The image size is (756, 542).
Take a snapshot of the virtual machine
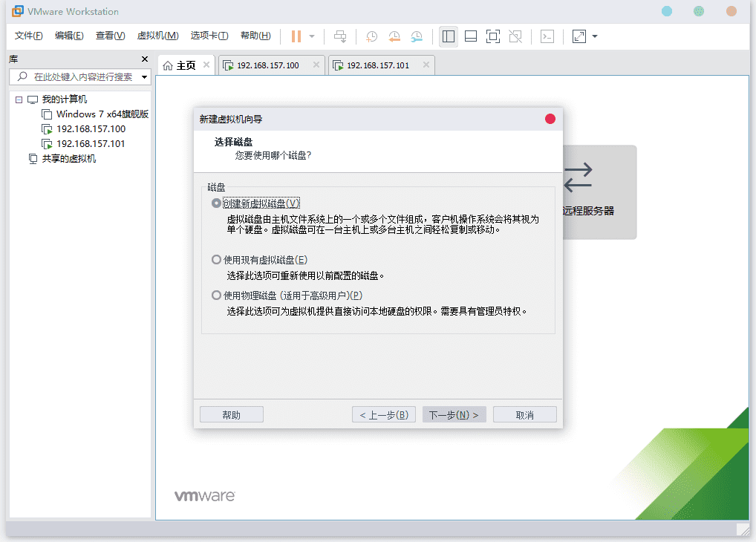coord(372,36)
